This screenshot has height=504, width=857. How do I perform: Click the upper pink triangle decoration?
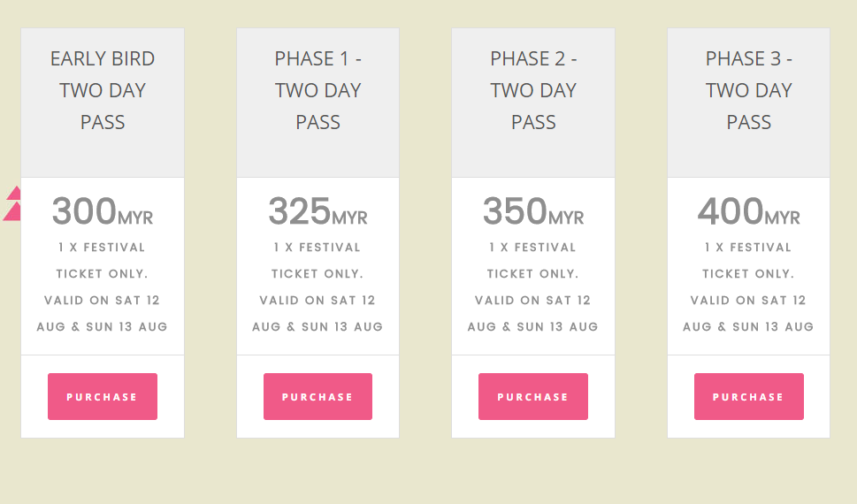pos(15,194)
